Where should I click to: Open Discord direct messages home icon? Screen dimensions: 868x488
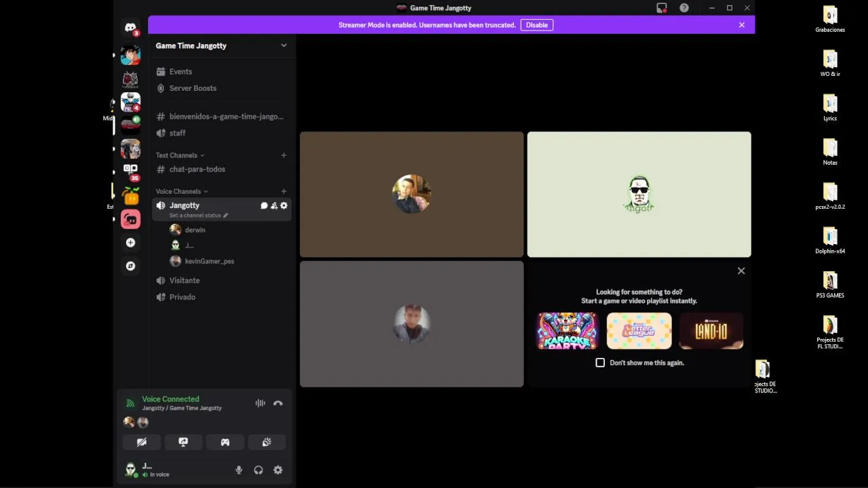coord(130,28)
